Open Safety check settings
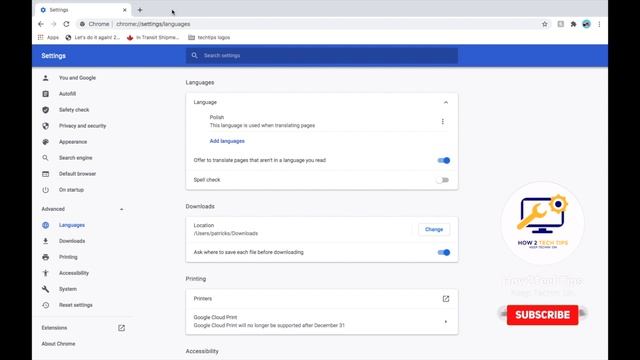The image size is (640, 360). [x=74, y=110]
